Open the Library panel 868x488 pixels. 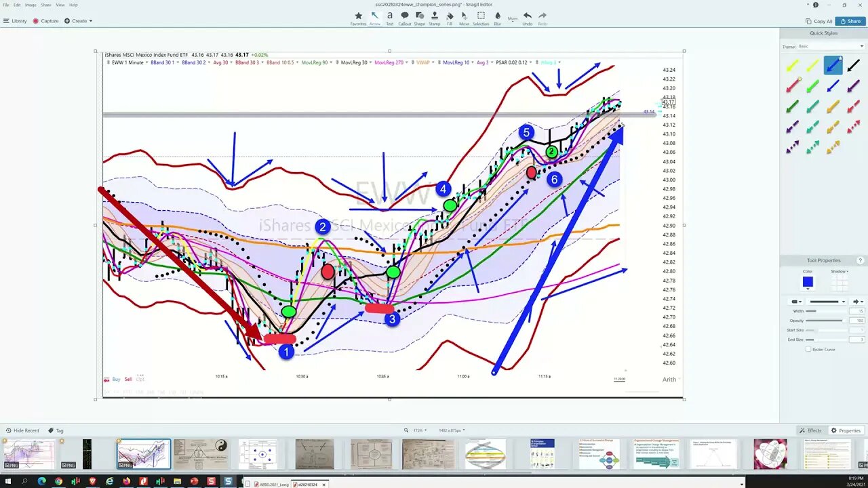15,21
